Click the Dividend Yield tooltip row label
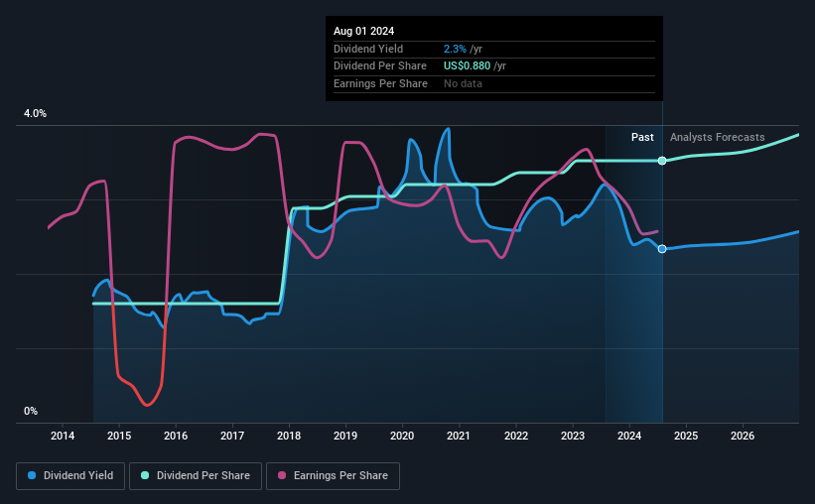815x504 pixels. click(x=368, y=49)
